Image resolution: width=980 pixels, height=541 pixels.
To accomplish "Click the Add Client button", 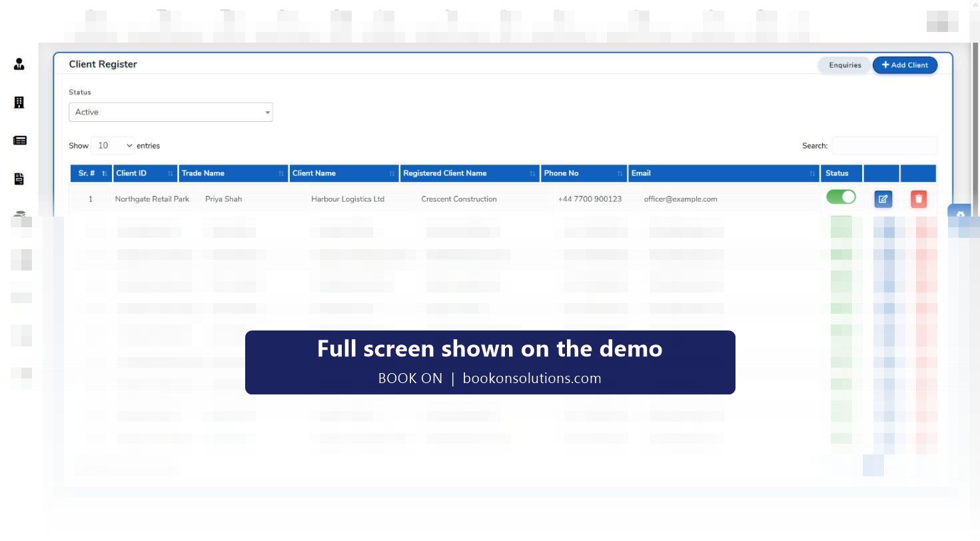I will 905,65.
